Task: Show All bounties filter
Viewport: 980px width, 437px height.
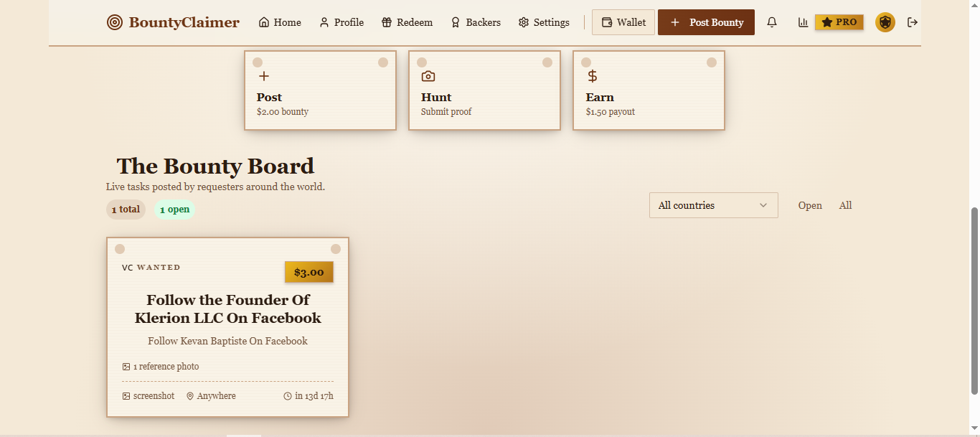Action: coord(845,205)
